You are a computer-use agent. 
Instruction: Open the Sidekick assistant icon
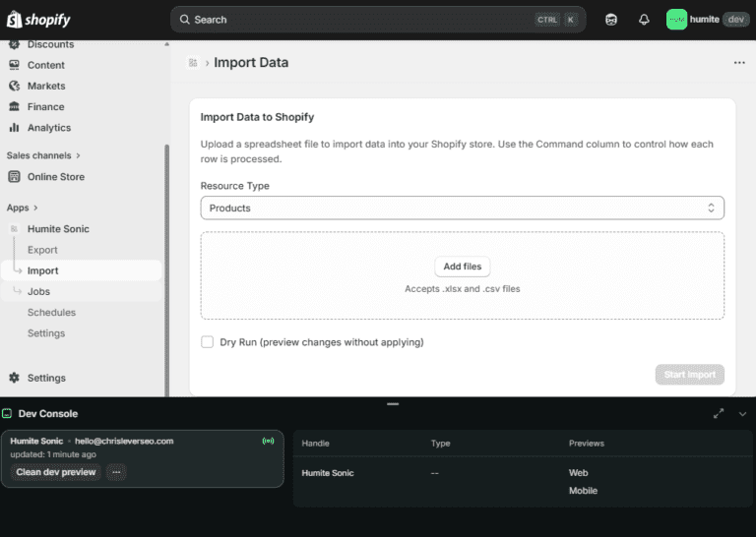pyautogui.click(x=611, y=20)
